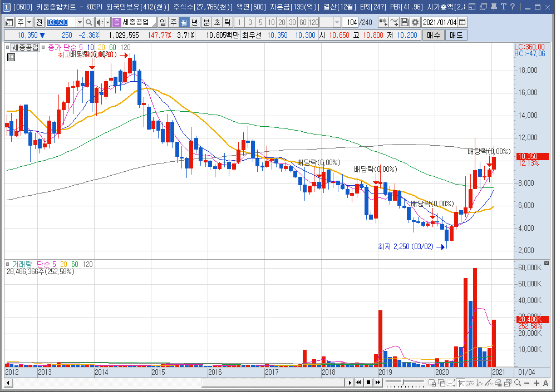
Task: Select 일 daily period
Action: pyautogui.click(x=163, y=23)
